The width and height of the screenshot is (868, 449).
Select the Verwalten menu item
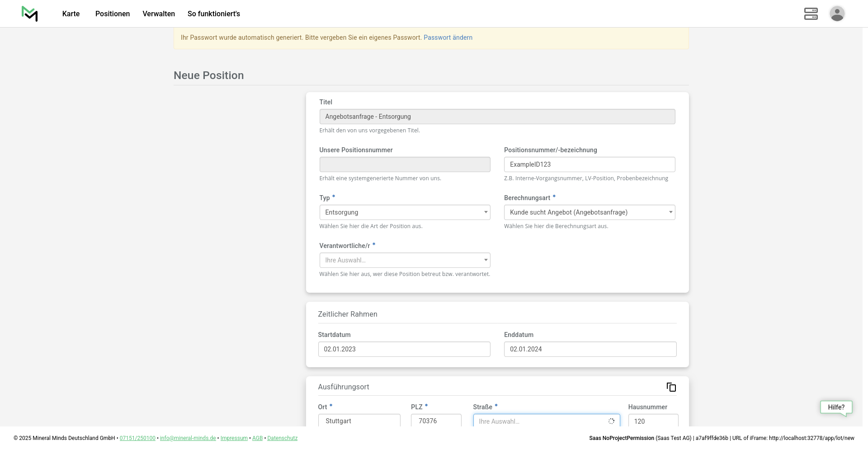(159, 14)
